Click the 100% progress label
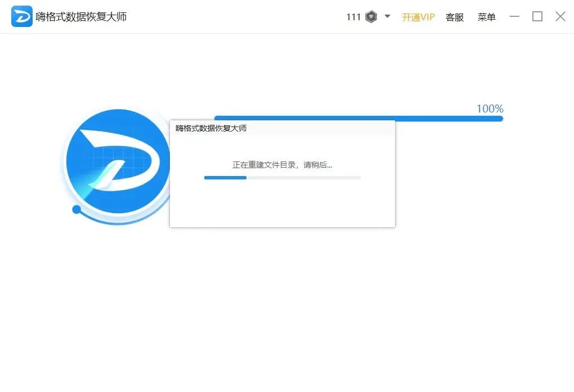This screenshot has width=574, height=392. pyautogui.click(x=490, y=109)
